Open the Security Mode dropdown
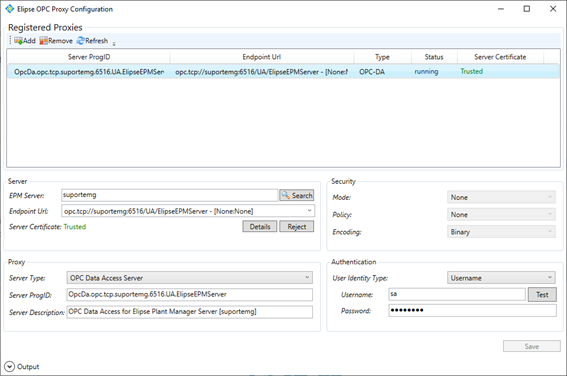The image size is (567, 376). (501, 197)
